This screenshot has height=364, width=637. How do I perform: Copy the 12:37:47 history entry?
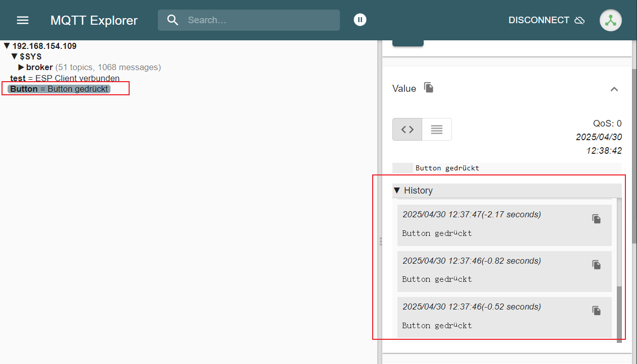[596, 219]
